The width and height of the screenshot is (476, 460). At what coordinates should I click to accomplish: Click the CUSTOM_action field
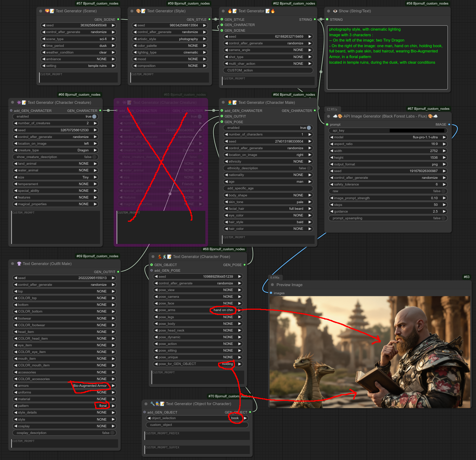[268, 70]
